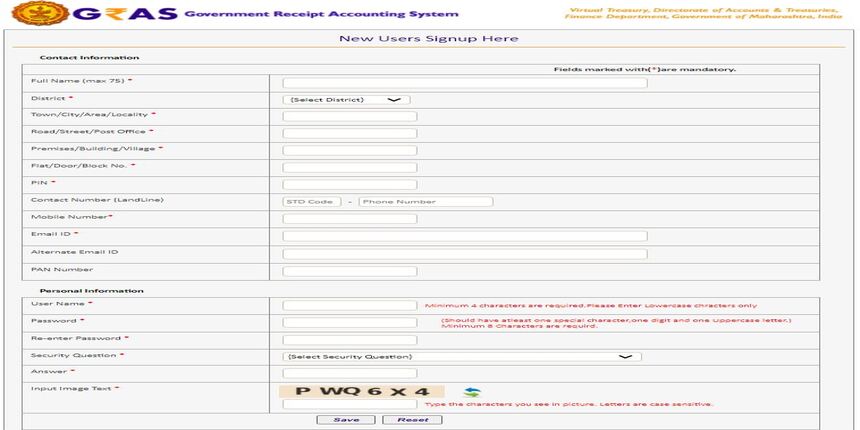Focus the User Name field
Viewport: 860px width, 430px height.
point(349,305)
